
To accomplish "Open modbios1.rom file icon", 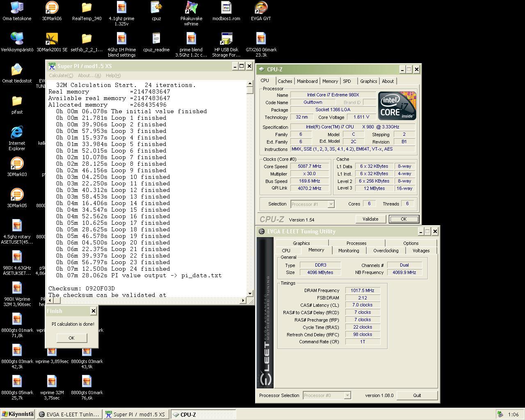I will coord(226,11).
